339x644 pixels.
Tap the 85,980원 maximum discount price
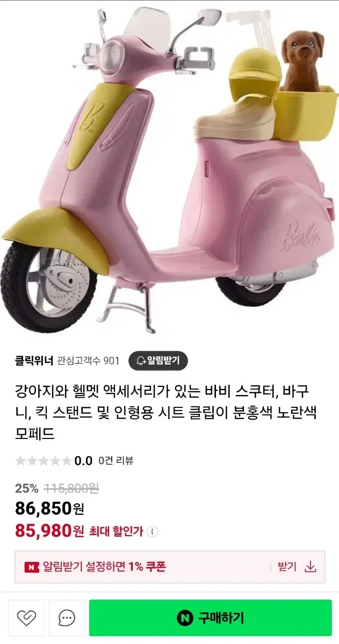pos(49,531)
